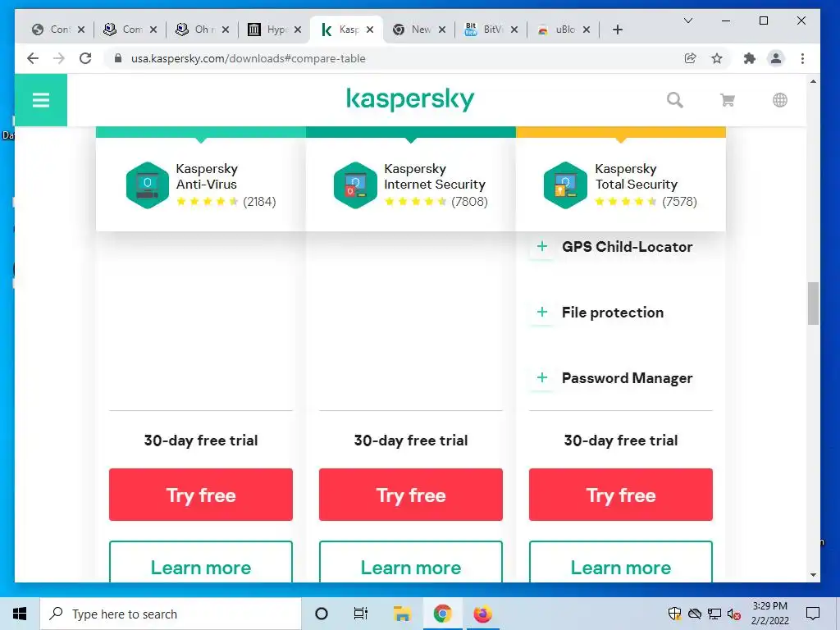Click the Anti-Virus rating count (2184)
Screen dimensions: 840x630
(259, 202)
